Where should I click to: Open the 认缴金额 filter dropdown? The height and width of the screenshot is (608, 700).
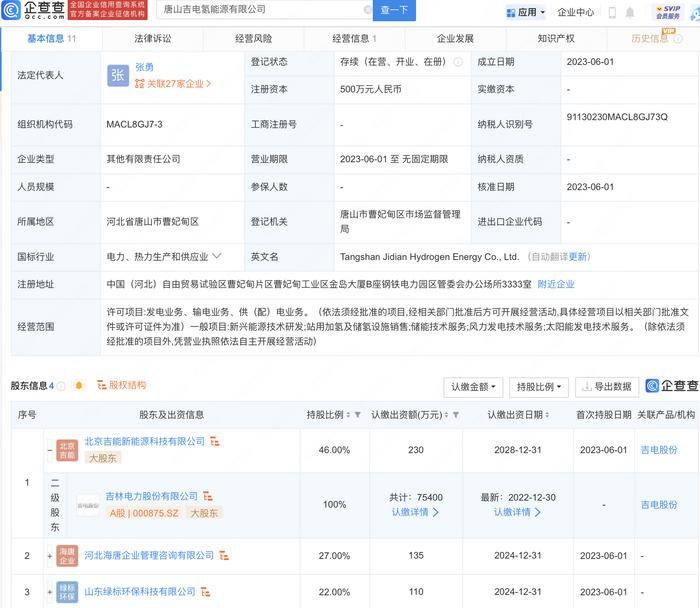coord(473,387)
